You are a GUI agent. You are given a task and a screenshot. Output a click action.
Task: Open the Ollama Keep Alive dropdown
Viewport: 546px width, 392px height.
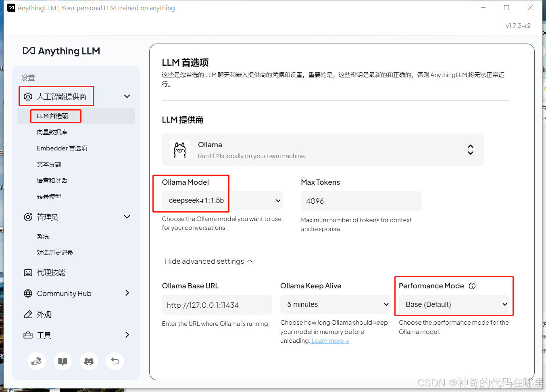pos(336,304)
